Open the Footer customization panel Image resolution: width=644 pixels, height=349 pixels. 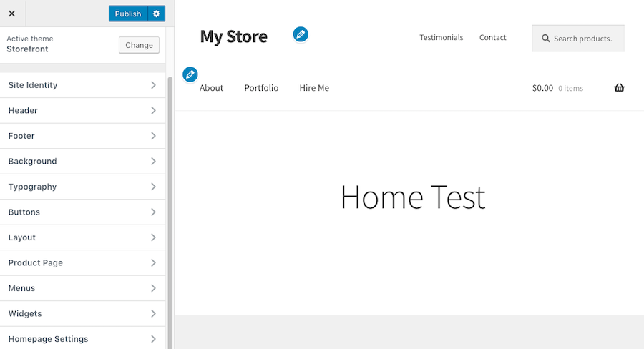tap(83, 136)
